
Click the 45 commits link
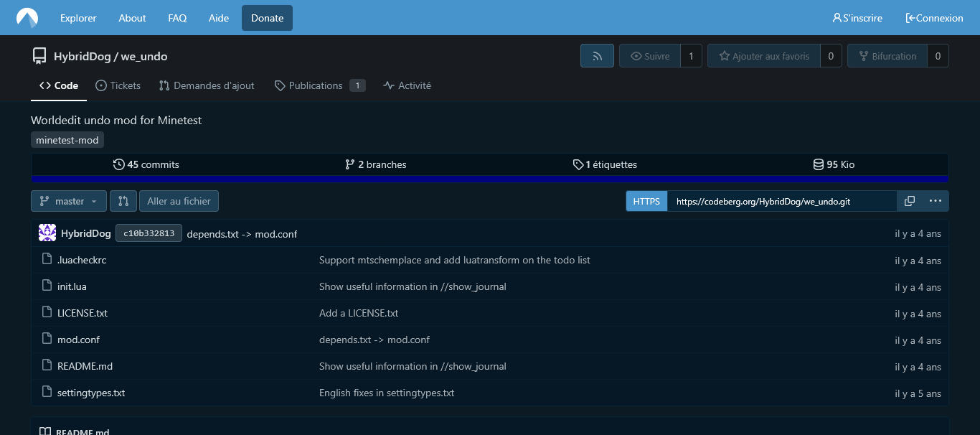click(x=146, y=164)
